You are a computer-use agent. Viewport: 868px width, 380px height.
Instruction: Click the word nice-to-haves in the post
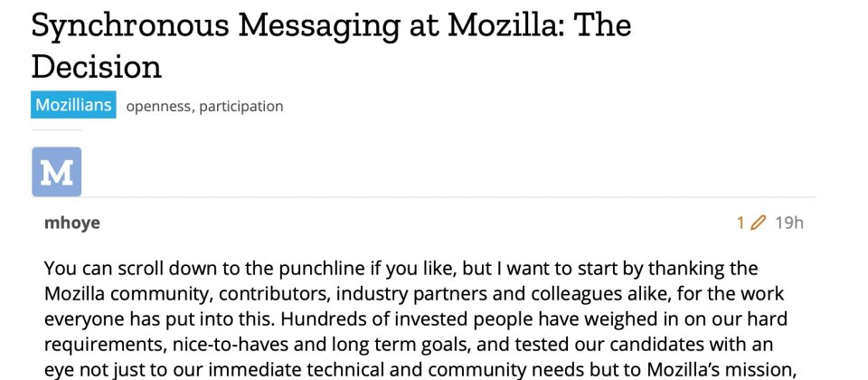(x=230, y=345)
